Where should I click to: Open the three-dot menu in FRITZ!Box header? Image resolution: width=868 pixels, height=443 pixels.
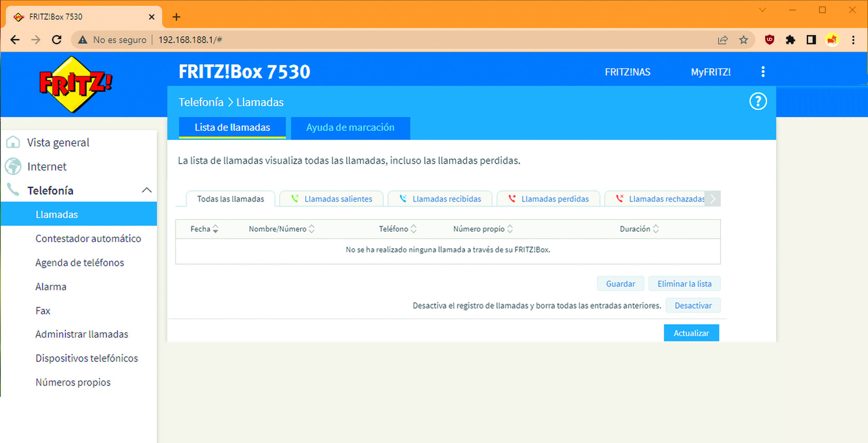763,72
